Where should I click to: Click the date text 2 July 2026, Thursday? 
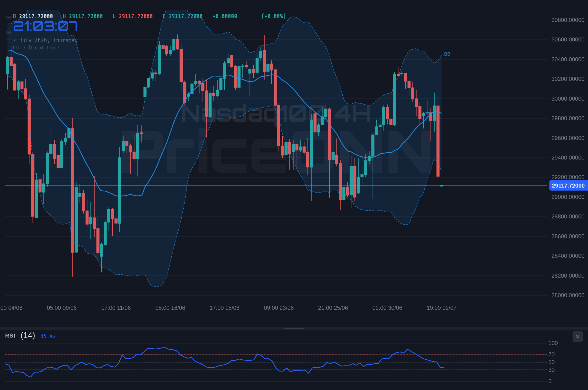pos(45,40)
